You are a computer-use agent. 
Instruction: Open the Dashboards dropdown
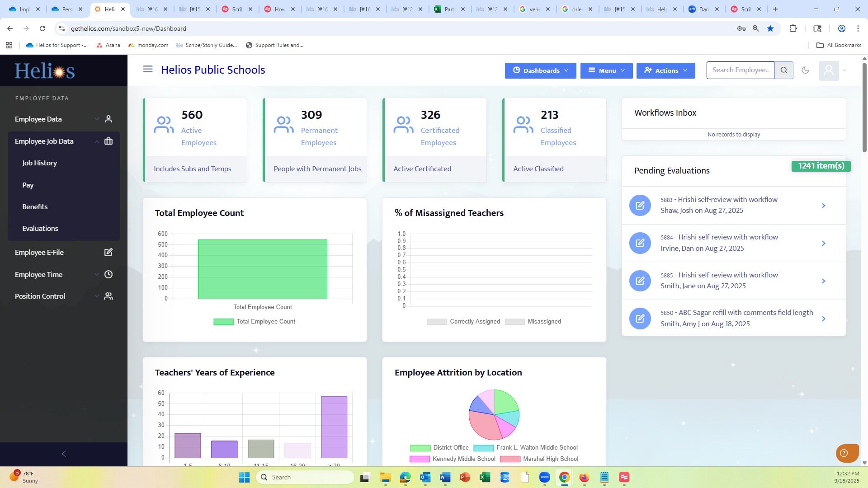point(540,70)
